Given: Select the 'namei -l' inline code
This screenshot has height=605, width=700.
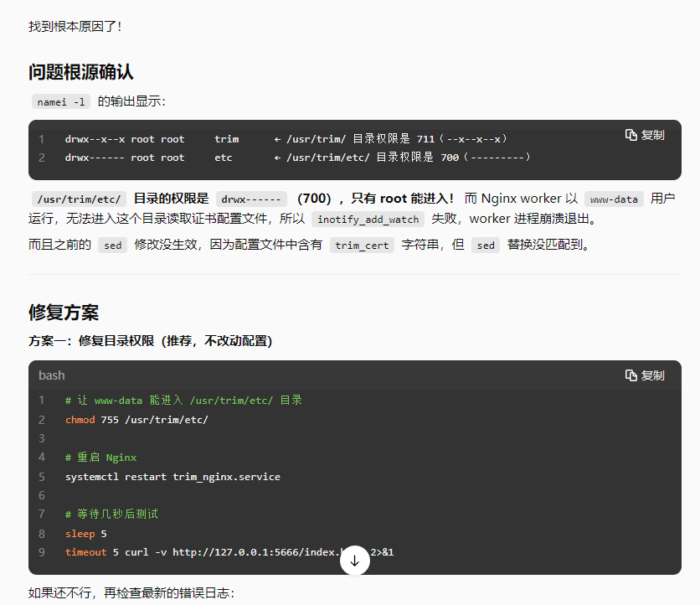Looking at the screenshot, I should click(61, 102).
